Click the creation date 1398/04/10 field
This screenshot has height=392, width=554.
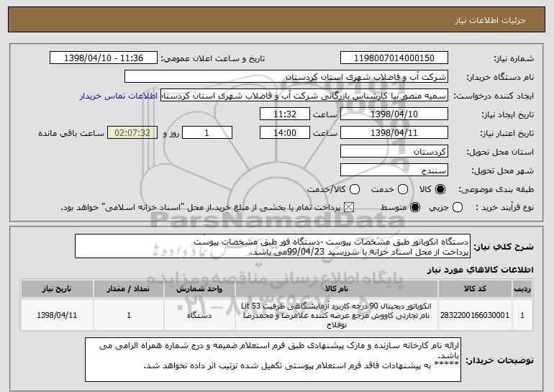tap(394, 114)
